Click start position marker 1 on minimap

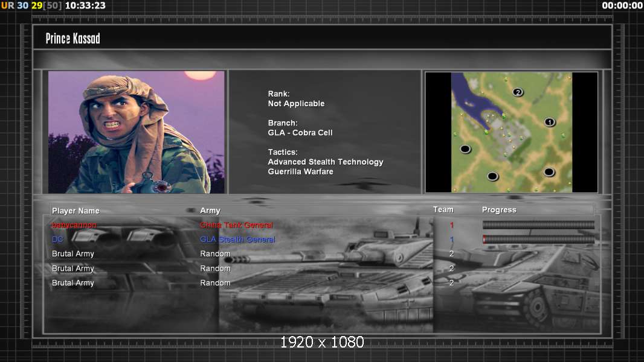tap(550, 122)
